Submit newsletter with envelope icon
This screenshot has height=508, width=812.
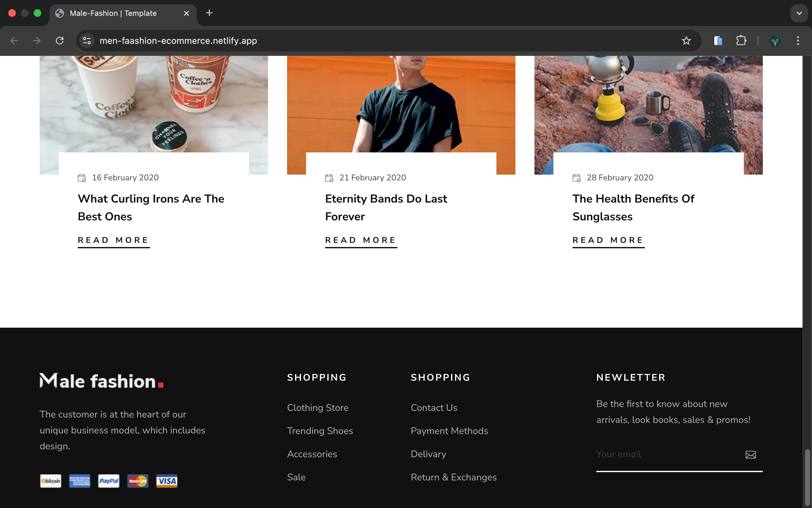(x=750, y=455)
